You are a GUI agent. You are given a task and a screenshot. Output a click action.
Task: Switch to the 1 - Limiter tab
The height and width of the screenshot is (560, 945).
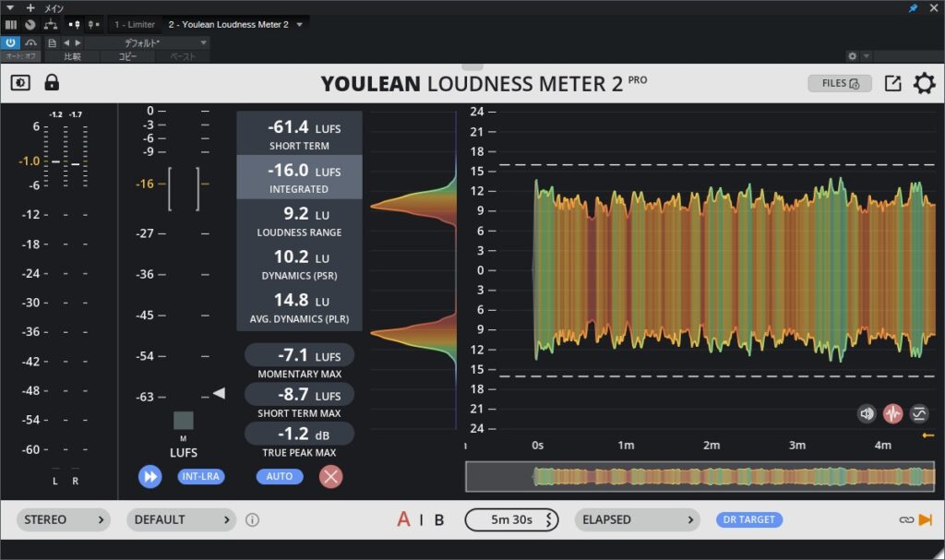[135, 25]
